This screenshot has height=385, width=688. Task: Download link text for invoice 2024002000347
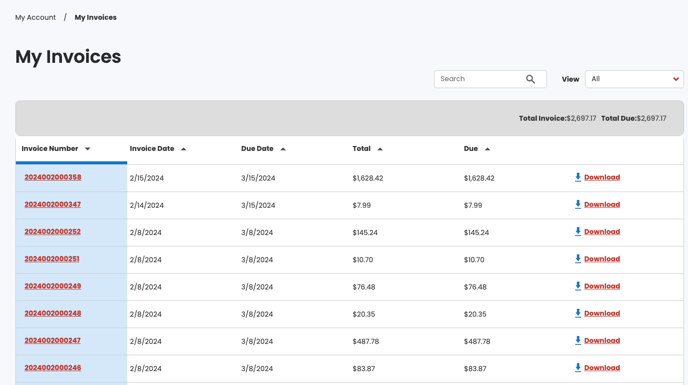[x=602, y=204]
